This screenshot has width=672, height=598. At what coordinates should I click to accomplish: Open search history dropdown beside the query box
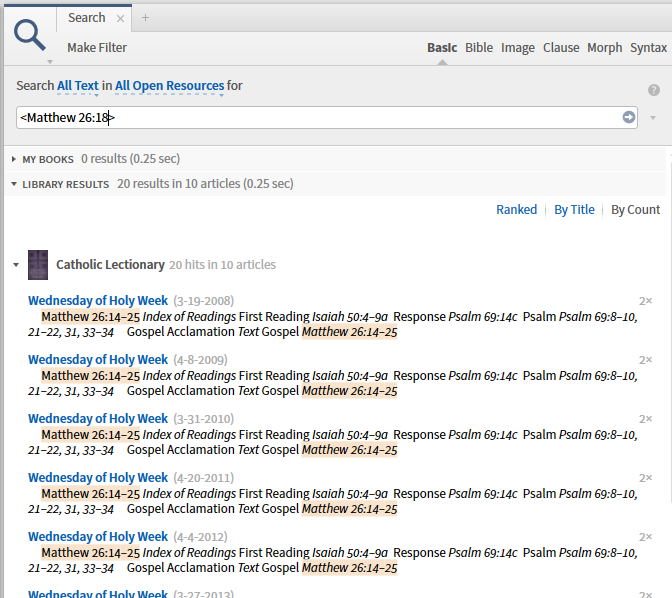(x=653, y=117)
